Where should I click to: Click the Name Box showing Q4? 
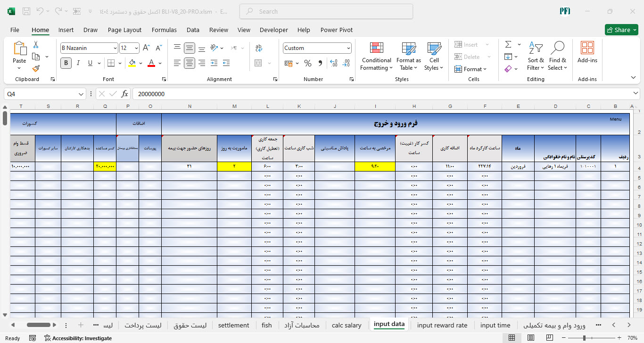pos(40,94)
